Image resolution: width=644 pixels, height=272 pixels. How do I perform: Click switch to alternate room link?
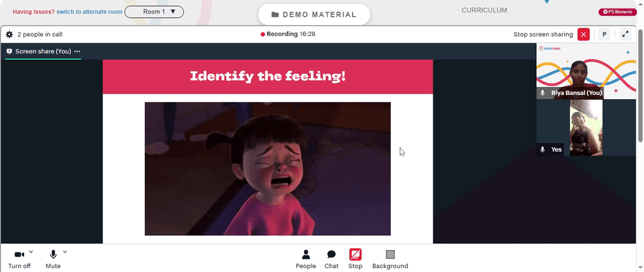click(x=89, y=12)
